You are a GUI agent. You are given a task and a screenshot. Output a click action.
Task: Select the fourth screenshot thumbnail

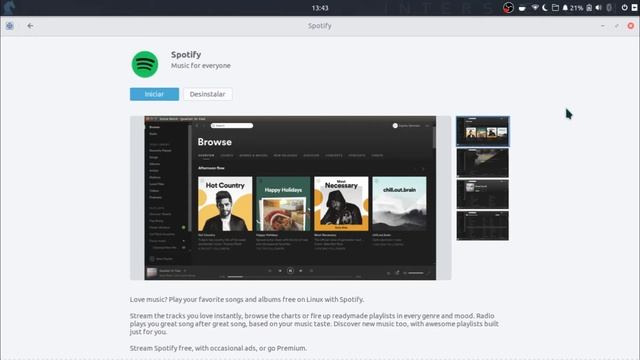(482, 226)
